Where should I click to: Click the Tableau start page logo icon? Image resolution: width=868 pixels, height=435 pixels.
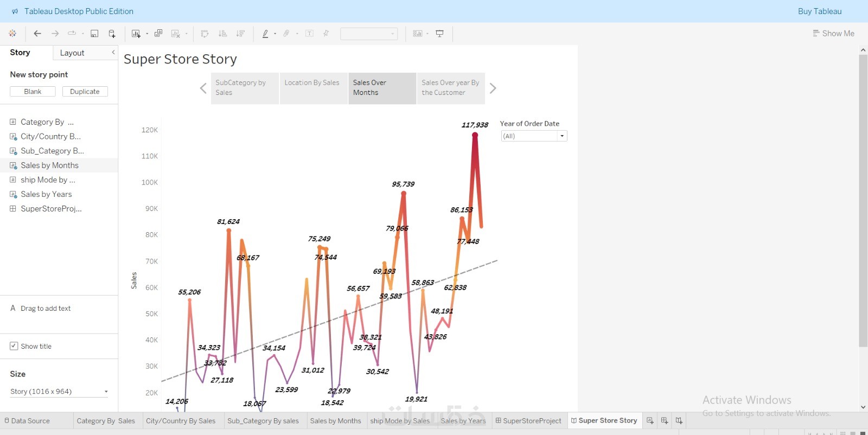(12, 34)
